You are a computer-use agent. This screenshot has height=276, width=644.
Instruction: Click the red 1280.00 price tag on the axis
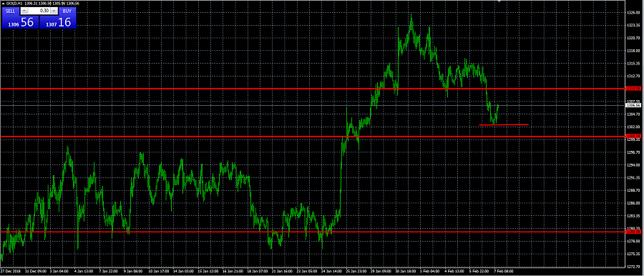[x=633, y=232]
